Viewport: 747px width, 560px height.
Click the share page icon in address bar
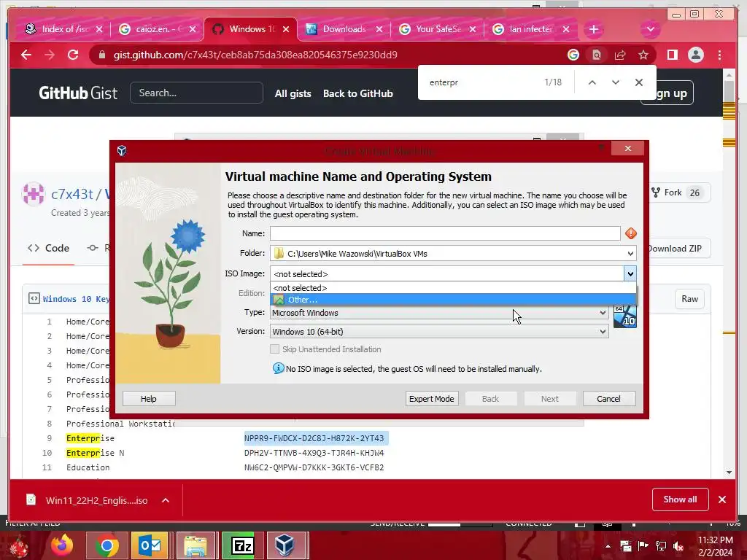[620, 55]
